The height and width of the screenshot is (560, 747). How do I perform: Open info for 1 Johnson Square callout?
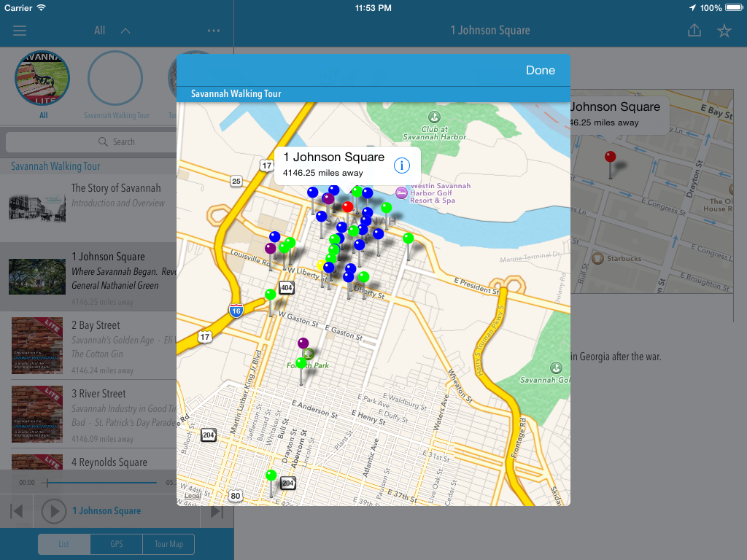(x=402, y=166)
